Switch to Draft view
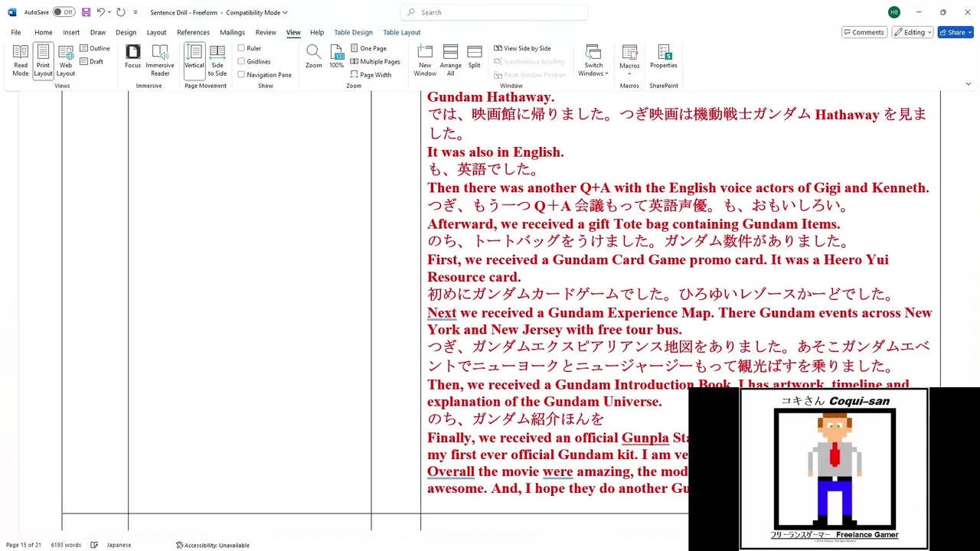980x551 pixels. 92,61
